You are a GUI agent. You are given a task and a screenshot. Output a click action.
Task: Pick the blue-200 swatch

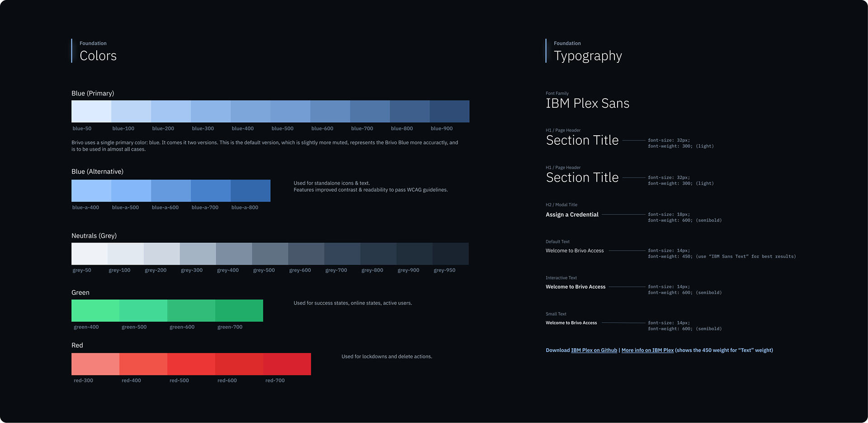[171, 111]
